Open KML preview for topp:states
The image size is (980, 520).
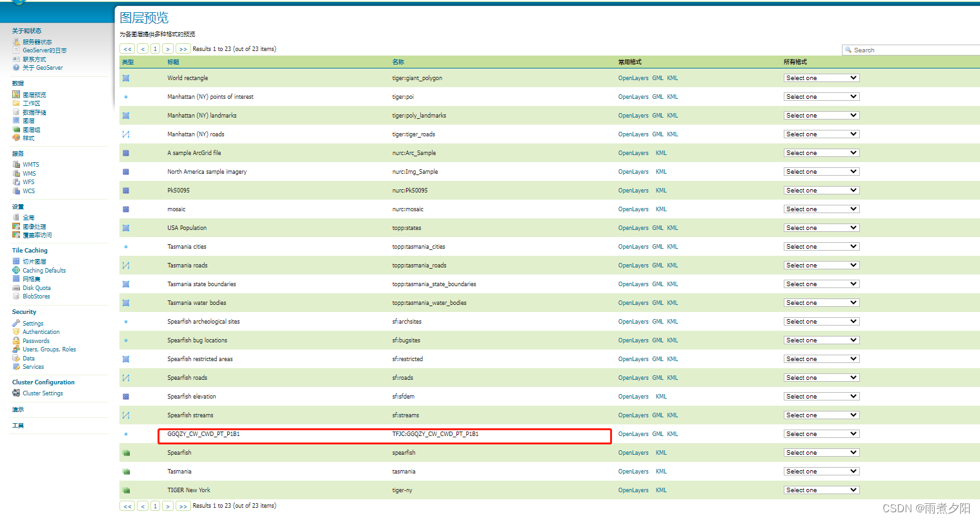673,228
